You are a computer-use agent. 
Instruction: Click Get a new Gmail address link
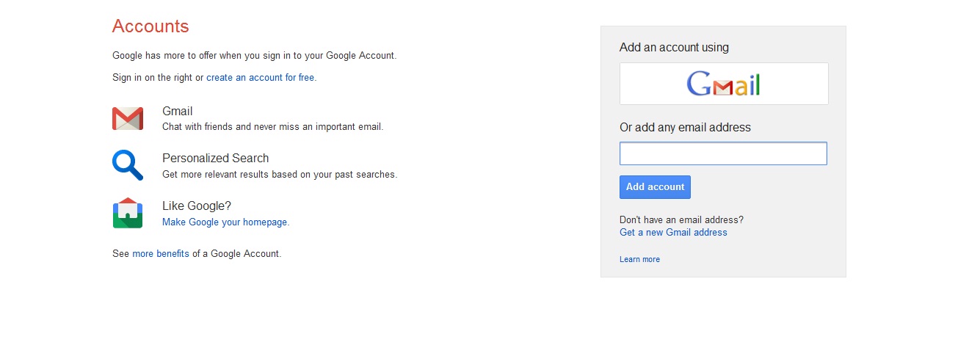tap(673, 233)
